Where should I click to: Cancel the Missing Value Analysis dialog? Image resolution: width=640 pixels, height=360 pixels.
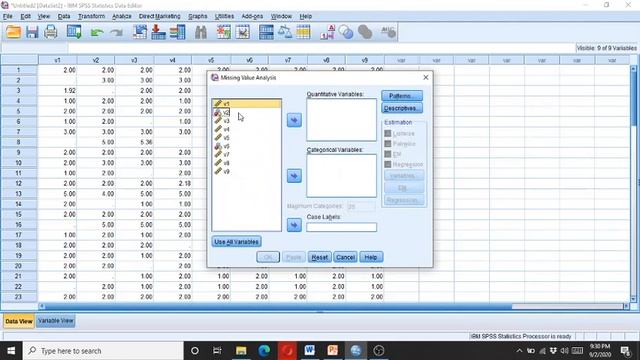[x=345, y=257]
